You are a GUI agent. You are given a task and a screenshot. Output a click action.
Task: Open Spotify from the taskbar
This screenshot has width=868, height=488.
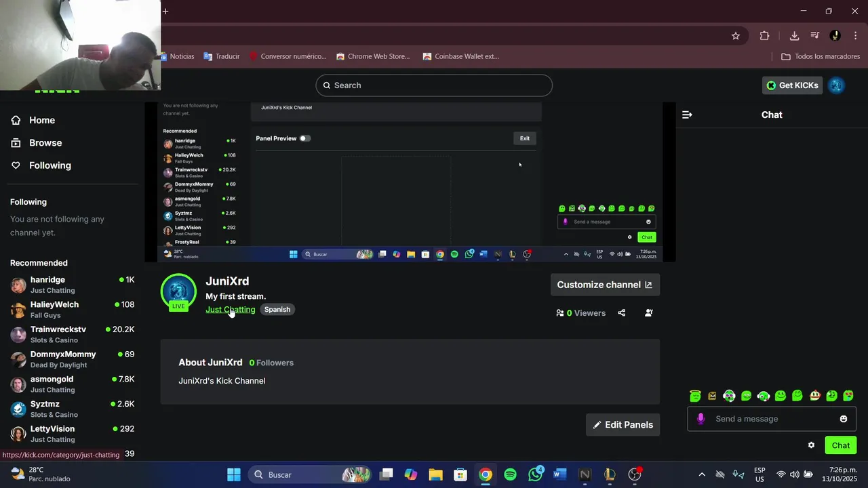(x=511, y=474)
